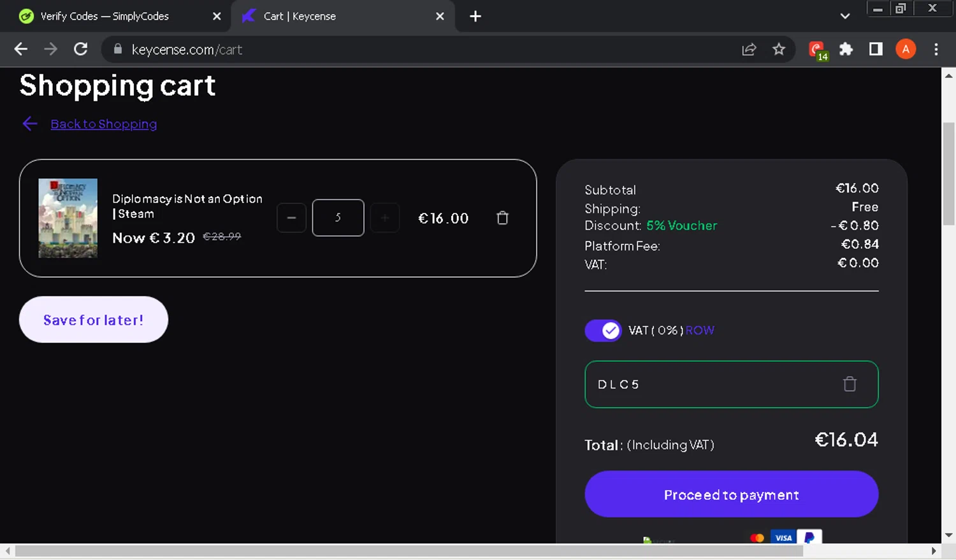The height and width of the screenshot is (560, 956).
Task: Toggle the browser side panel icon
Action: click(876, 50)
